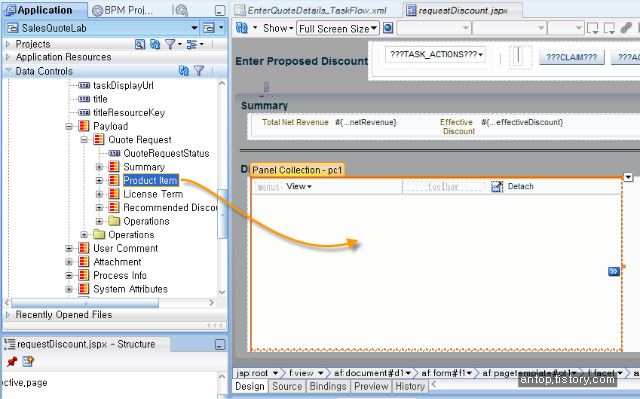The height and width of the screenshot is (399, 640).
Task: Open the Show dropdown menu
Action: coord(278,28)
